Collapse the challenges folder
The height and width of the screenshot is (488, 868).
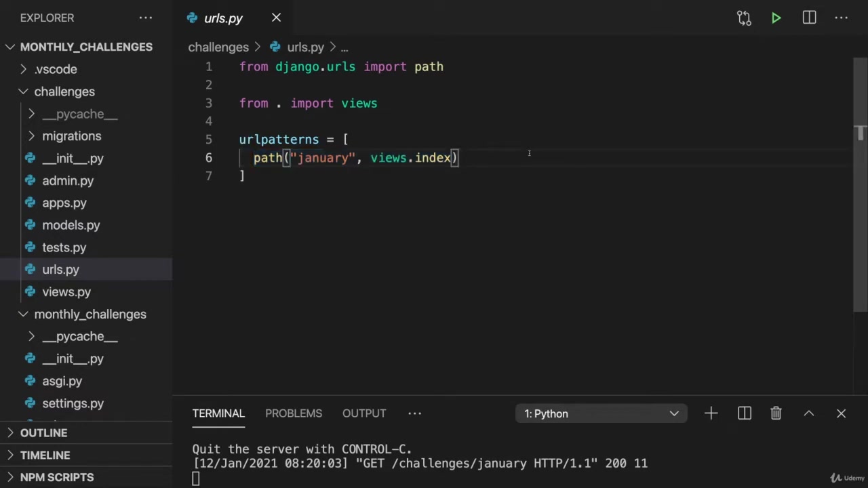tap(64, 91)
